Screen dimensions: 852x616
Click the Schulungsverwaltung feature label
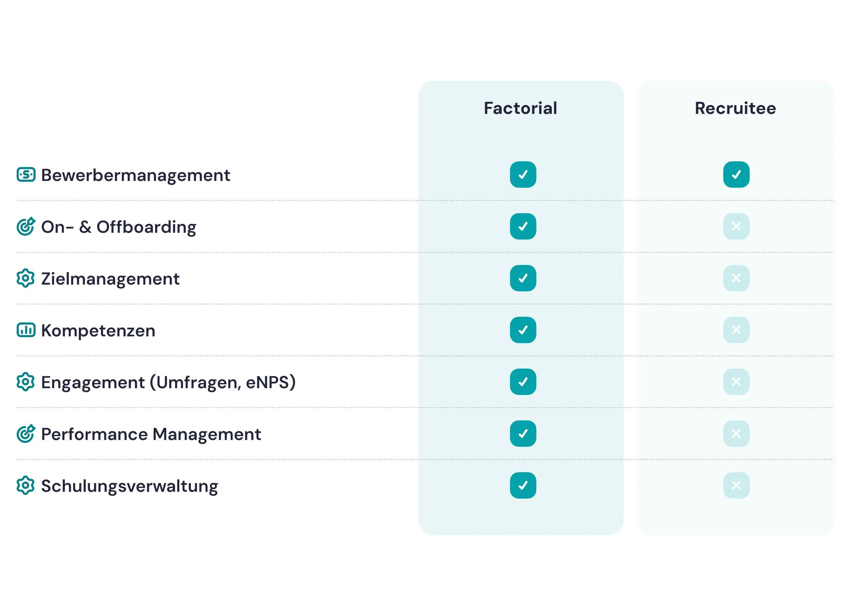coord(129,486)
